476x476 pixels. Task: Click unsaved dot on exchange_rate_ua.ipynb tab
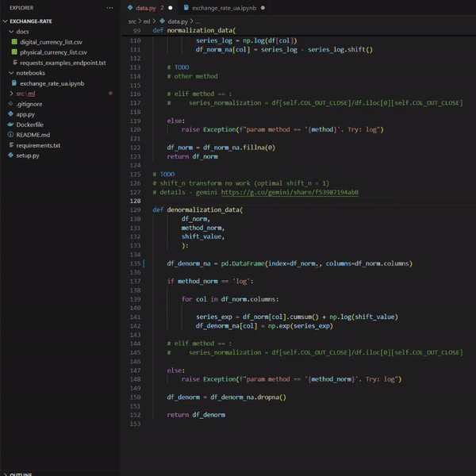(263, 8)
